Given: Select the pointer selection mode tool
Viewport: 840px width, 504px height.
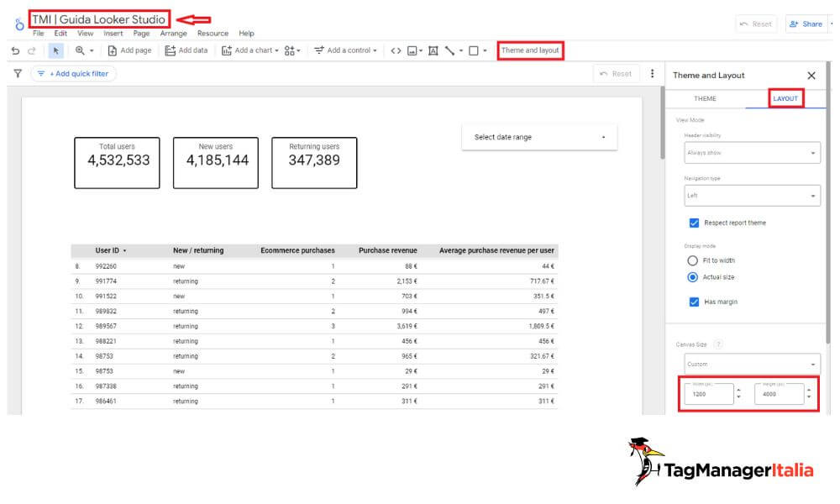Looking at the screenshot, I should [x=55, y=51].
